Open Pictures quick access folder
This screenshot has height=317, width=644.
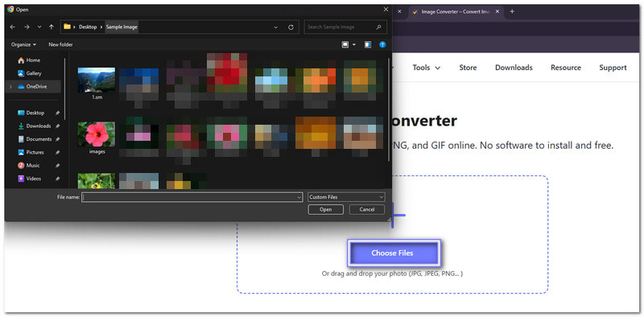(x=35, y=152)
